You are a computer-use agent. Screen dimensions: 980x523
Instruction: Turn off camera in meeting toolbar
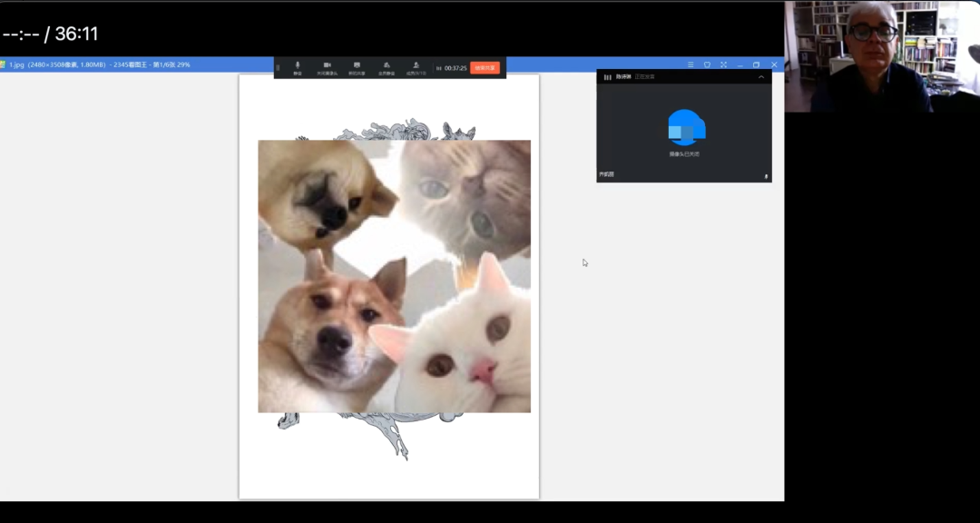(x=327, y=67)
